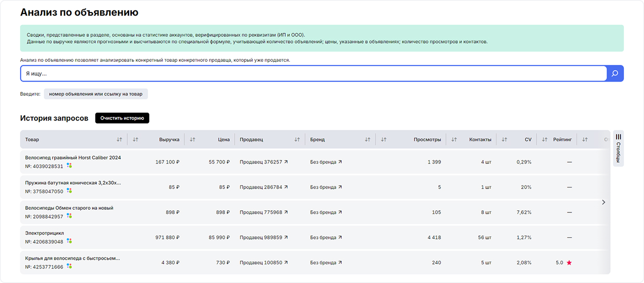Click Avito icon next to №: 4039028531
644x283 pixels.
tap(69, 166)
